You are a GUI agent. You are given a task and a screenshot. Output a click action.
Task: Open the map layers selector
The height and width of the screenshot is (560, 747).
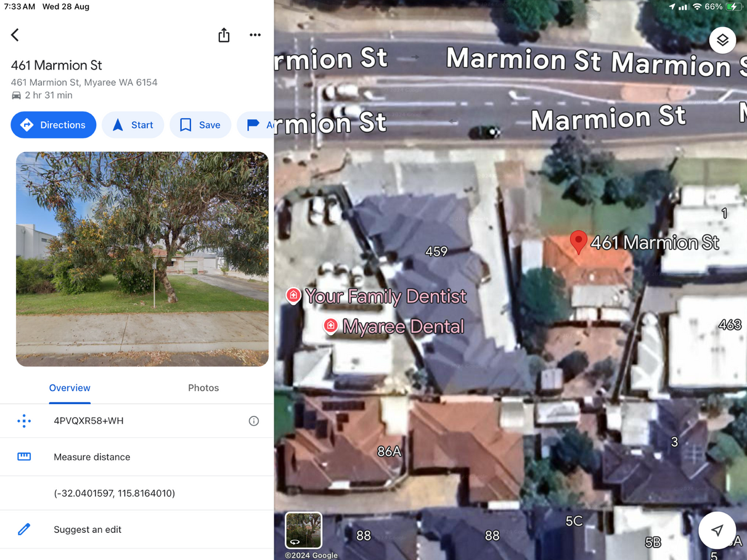[x=722, y=41]
